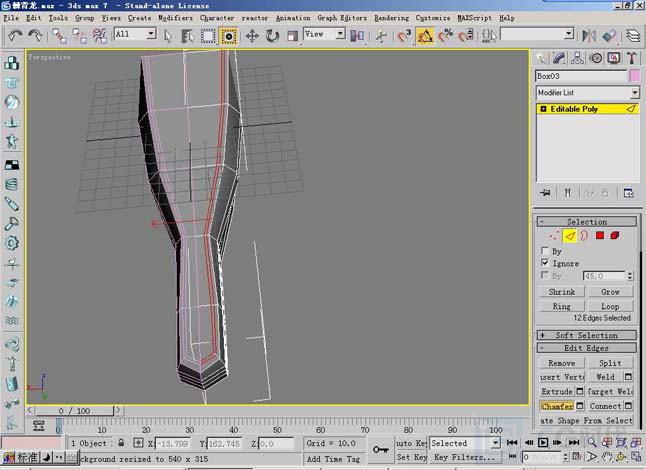Jump to the end frame
Screen dimensions: 646x470
[573, 443]
